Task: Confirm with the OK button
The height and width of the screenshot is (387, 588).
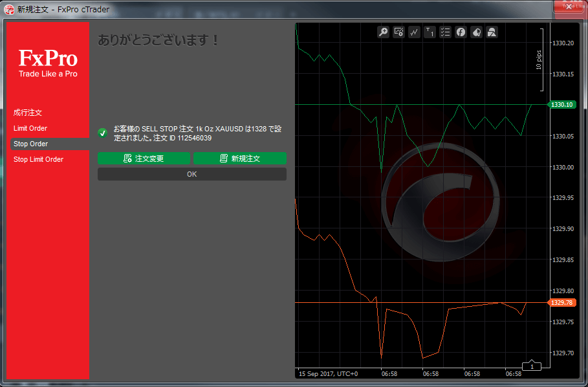Action: click(x=192, y=174)
